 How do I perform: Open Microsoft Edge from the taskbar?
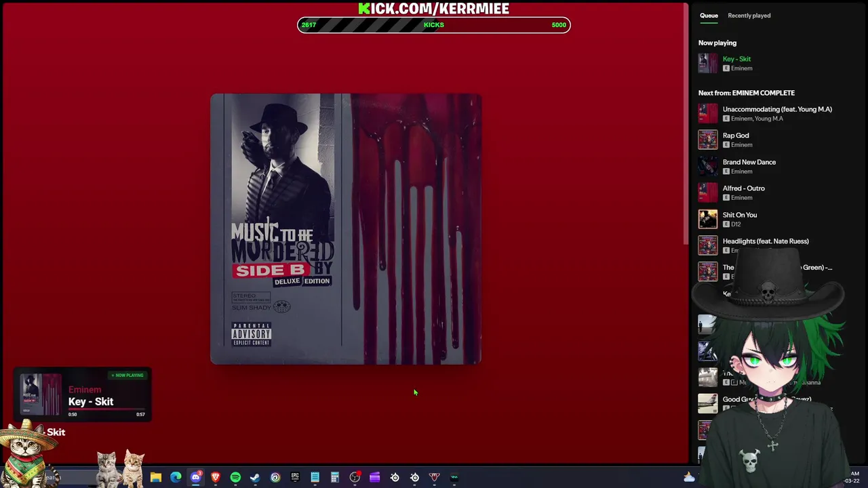tap(176, 477)
